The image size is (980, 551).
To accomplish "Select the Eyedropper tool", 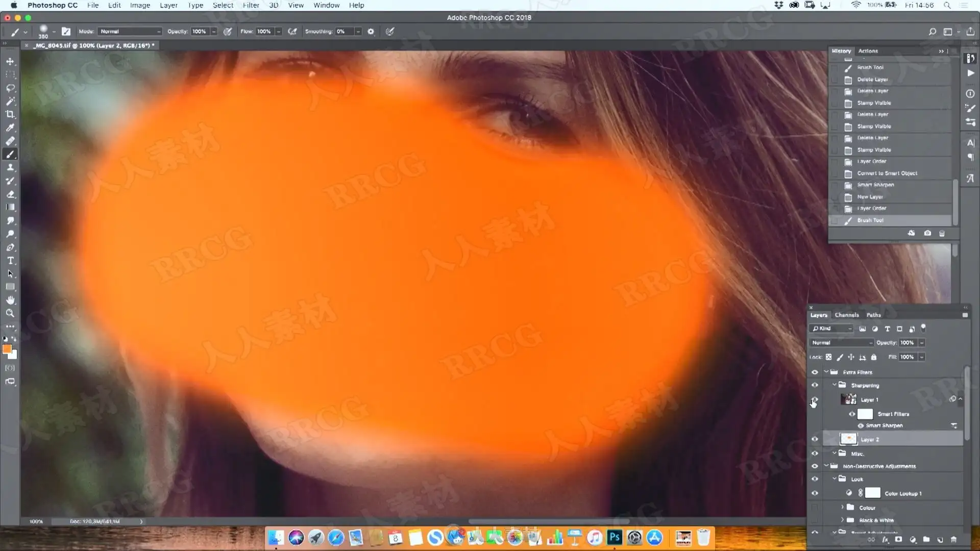I will [x=10, y=128].
